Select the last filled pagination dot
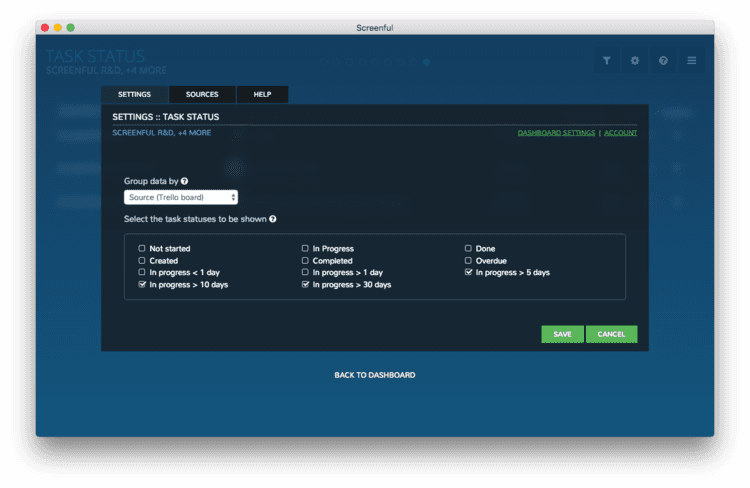This screenshot has height=488, width=750. 426,62
